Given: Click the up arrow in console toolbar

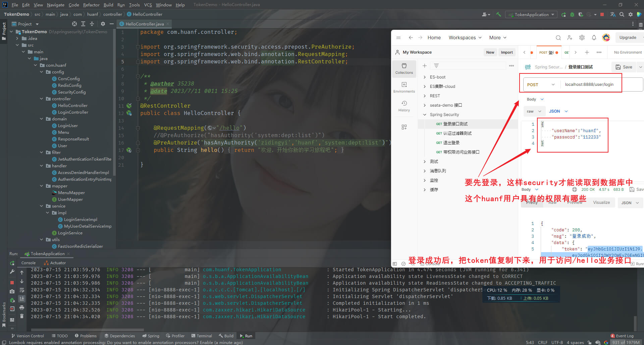Looking at the screenshot, I should click(22, 272).
